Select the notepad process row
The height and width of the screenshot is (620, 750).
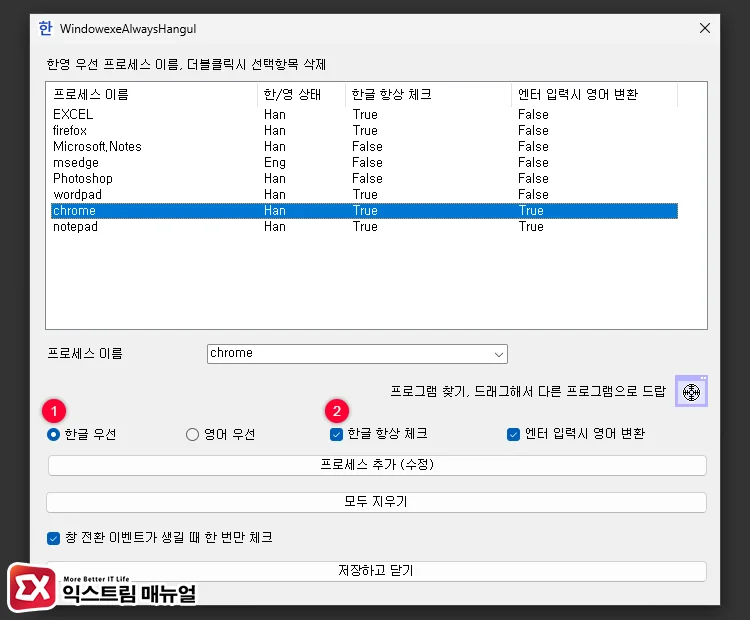tap(364, 227)
